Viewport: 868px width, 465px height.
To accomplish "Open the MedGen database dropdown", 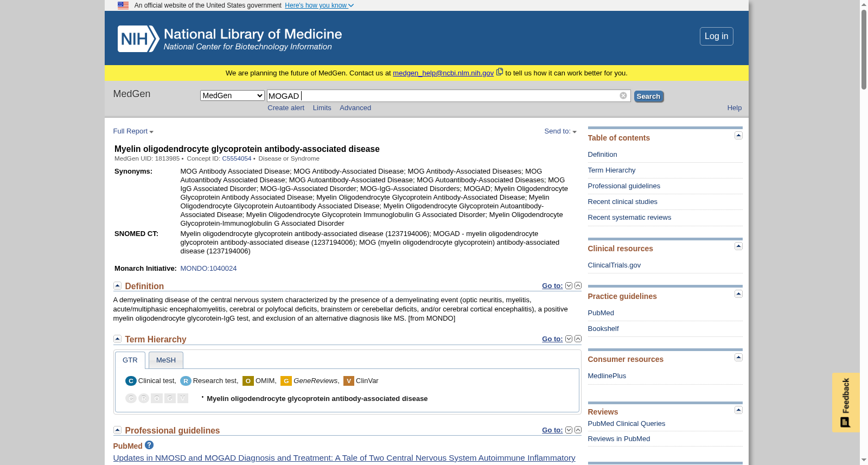I will coord(232,95).
